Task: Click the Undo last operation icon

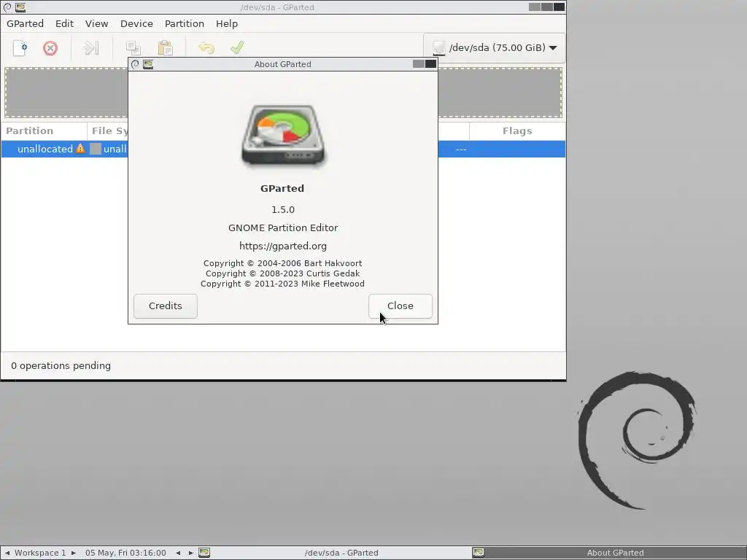Action: coord(206,47)
